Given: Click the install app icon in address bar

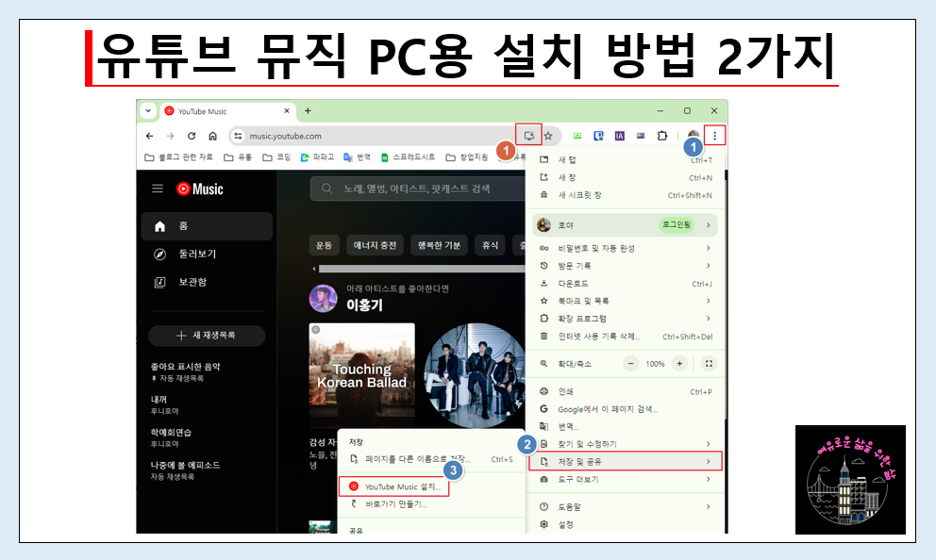Looking at the screenshot, I should pyautogui.click(x=529, y=136).
